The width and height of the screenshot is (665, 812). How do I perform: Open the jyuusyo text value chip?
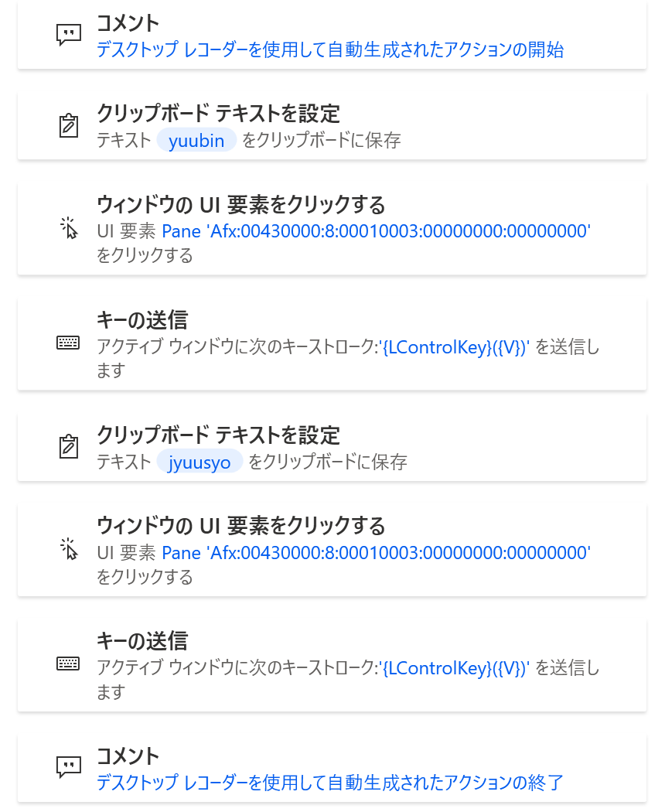click(x=199, y=462)
